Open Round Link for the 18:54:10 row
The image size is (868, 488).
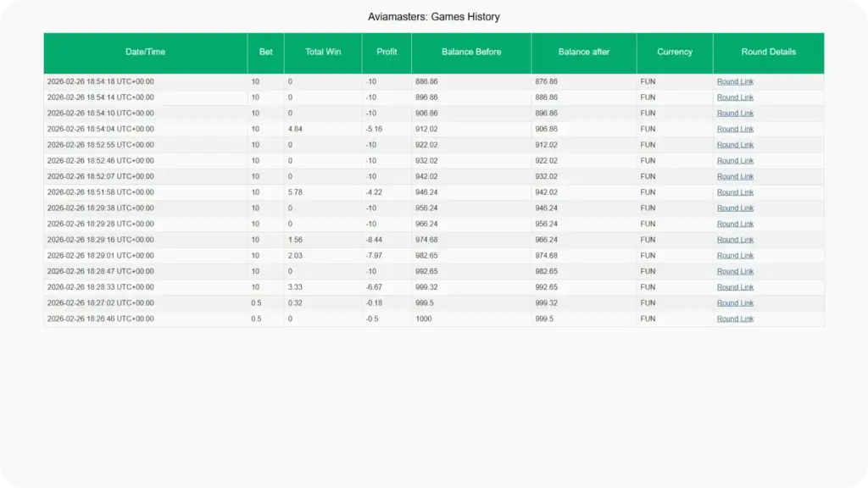coord(735,113)
